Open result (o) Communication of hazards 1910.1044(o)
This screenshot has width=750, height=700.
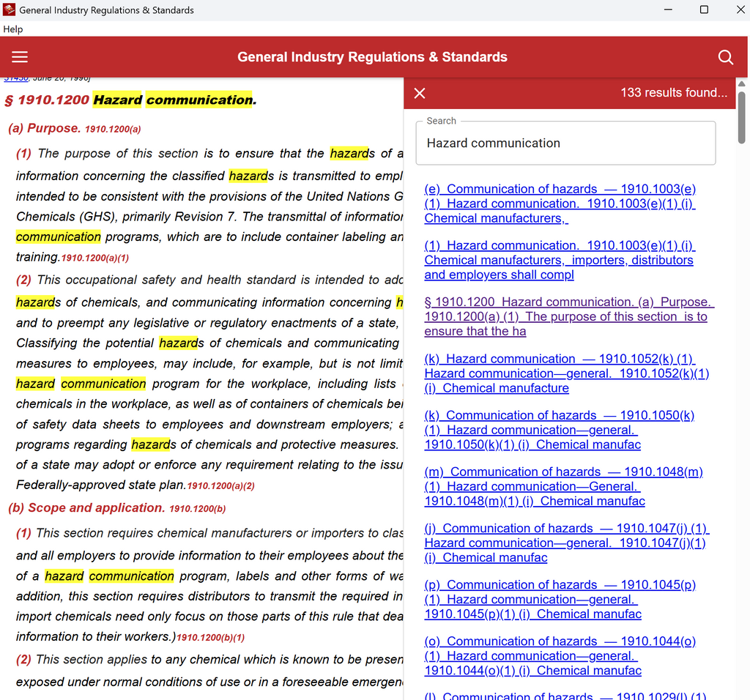(560, 655)
